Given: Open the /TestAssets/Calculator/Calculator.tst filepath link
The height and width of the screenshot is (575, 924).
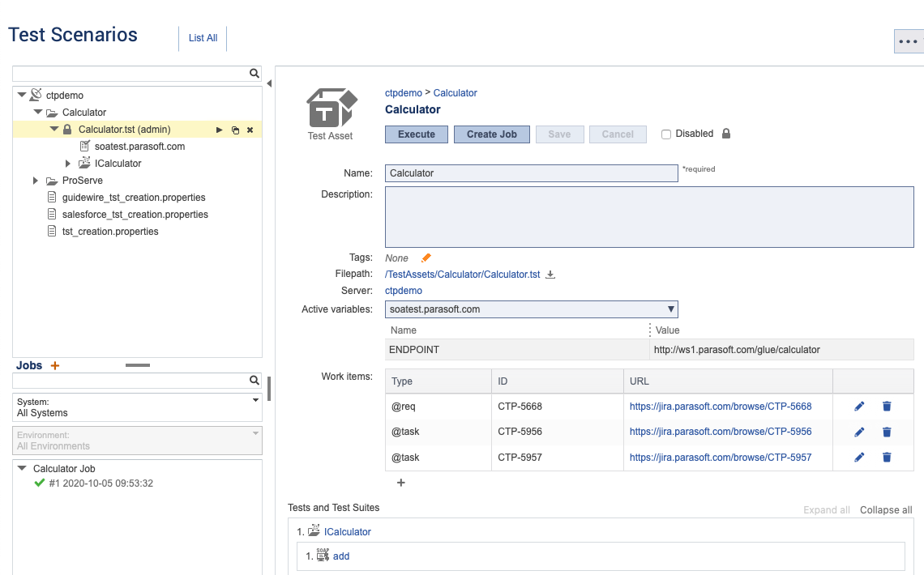Looking at the screenshot, I should point(462,275).
